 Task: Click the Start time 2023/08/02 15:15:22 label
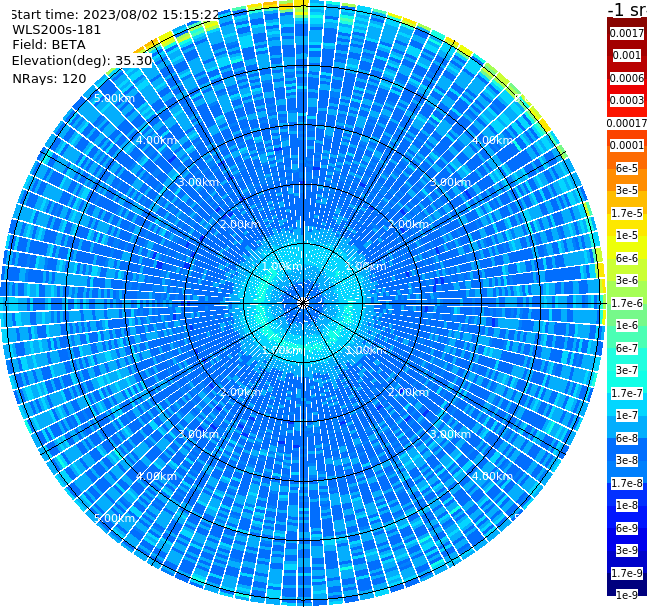(115, 14)
